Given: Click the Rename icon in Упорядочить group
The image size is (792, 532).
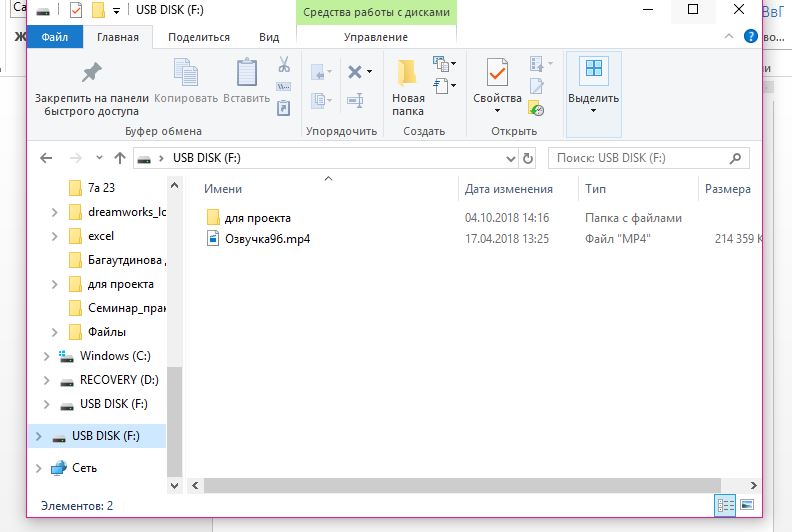Looking at the screenshot, I should (355, 100).
